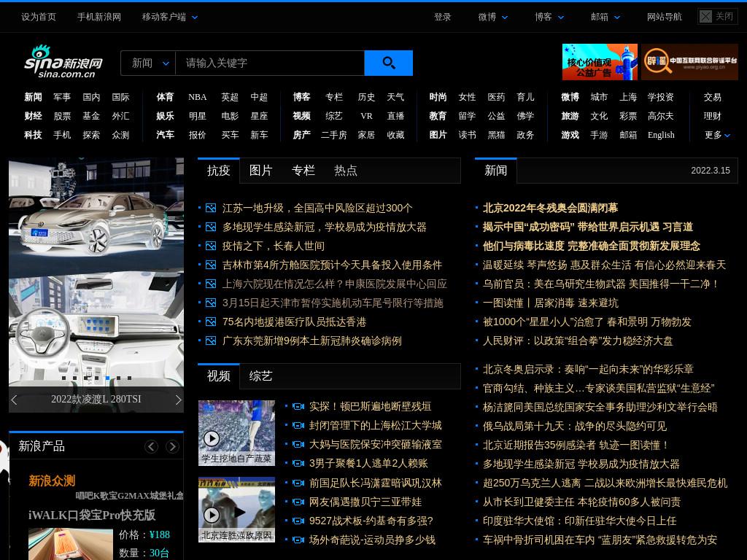This screenshot has height=560, width=747.
Task: Click the blue search magnifier button
Action: (388, 63)
